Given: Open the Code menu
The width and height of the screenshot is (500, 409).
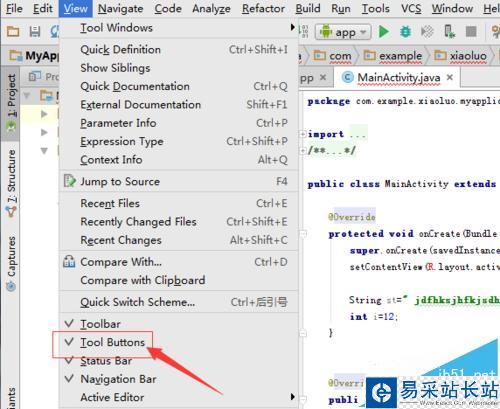Looking at the screenshot, I should click(168, 8).
